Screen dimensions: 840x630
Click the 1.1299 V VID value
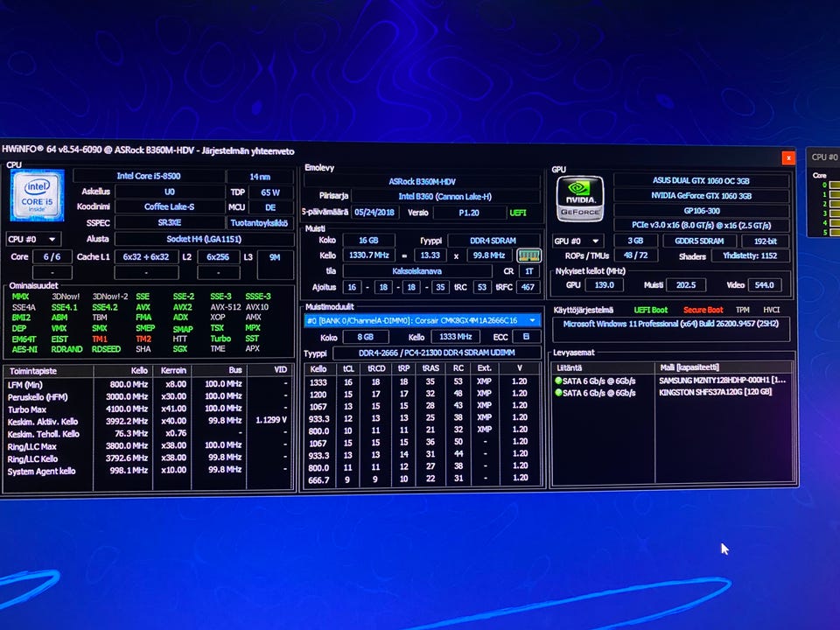[x=270, y=420]
